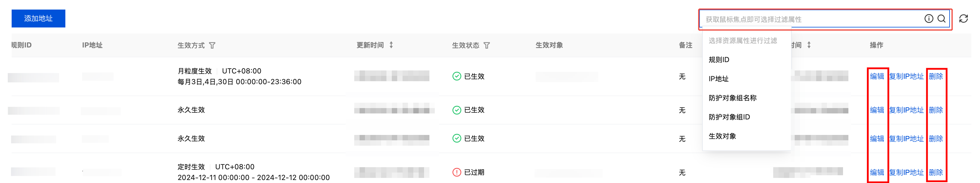Open the 生效方式 filter icon

212,45
